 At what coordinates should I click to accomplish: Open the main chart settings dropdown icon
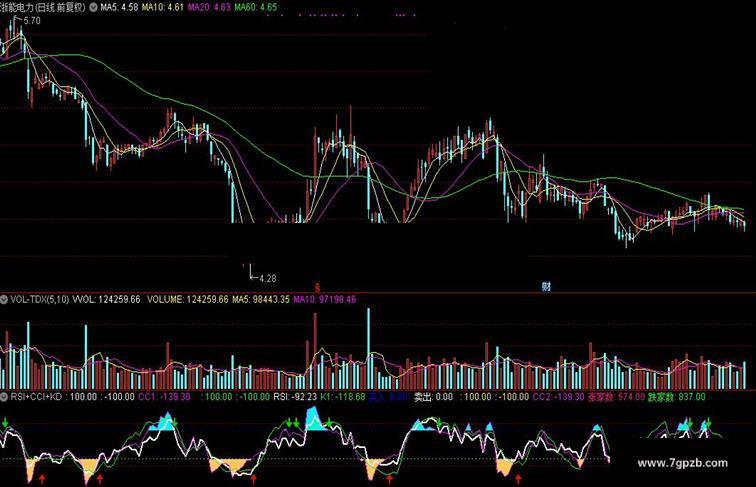(93, 8)
